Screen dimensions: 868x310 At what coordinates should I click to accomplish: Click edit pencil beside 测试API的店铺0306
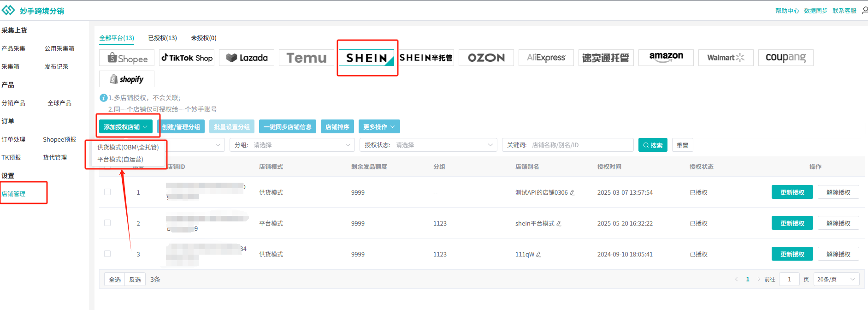(x=572, y=193)
